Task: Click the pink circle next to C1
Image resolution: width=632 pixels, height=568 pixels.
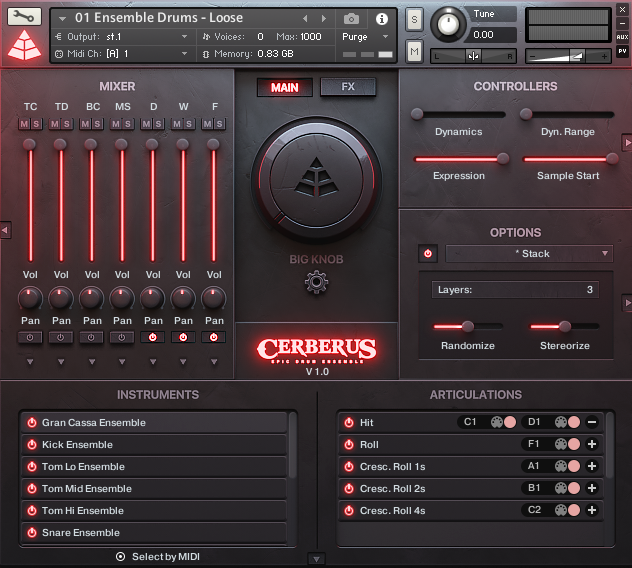Action: pyautogui.click(x=509, y=422)
